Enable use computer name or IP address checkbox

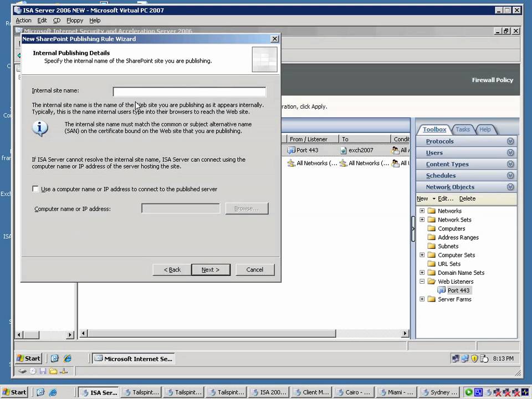point(35,188)
